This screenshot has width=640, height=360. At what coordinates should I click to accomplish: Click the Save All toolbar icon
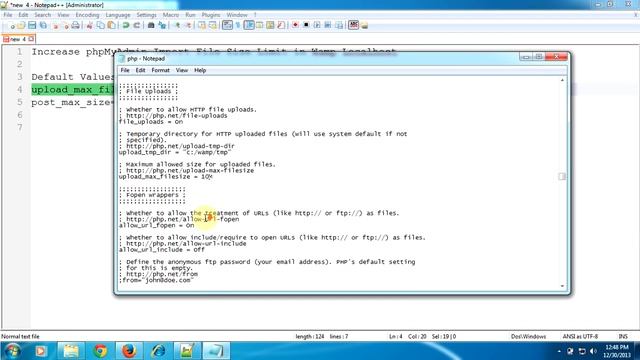(x=43, y=25)
